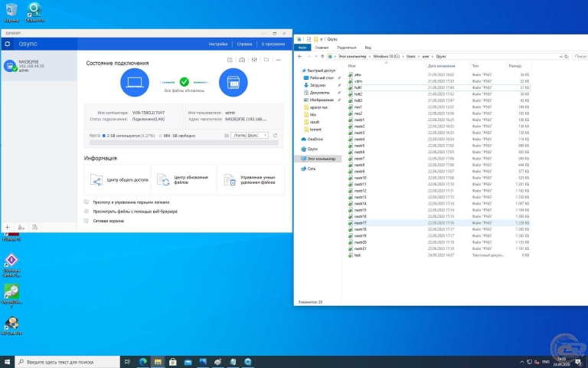Click the Qsync sync logo icon in header
This screenshot has width=588, height=368.
(7, 44)
